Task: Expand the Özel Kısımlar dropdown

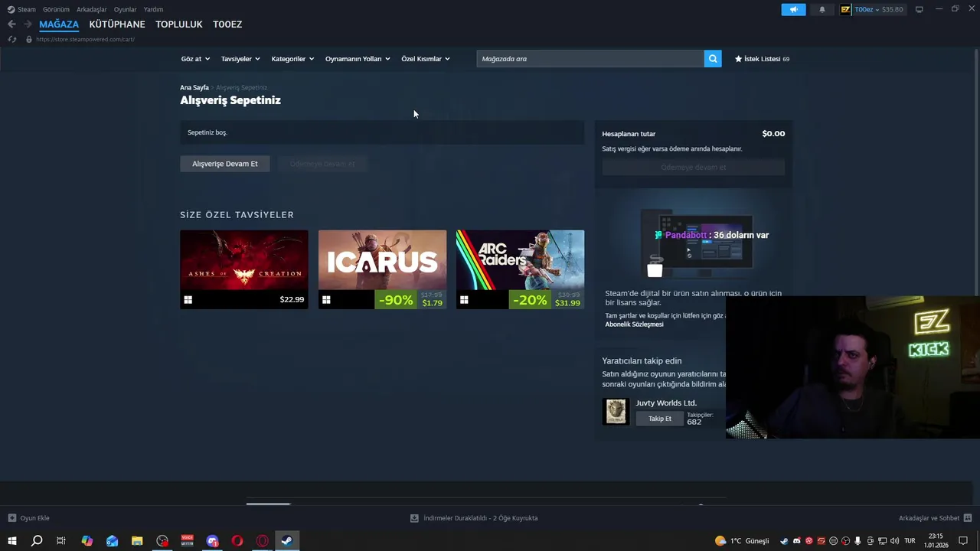Action: [426, 59]
